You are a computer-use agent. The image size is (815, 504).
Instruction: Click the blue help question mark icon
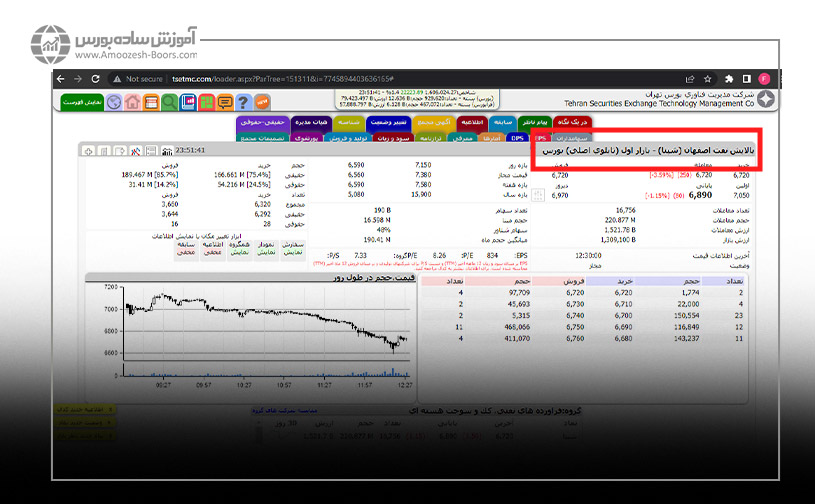244,102
